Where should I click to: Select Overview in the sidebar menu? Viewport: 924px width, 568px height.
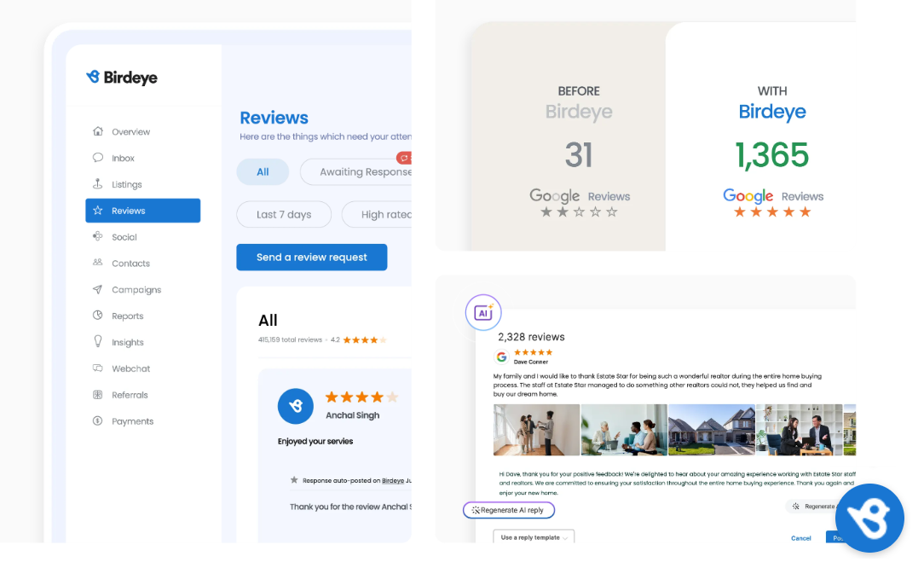click(x=131, y=131)
